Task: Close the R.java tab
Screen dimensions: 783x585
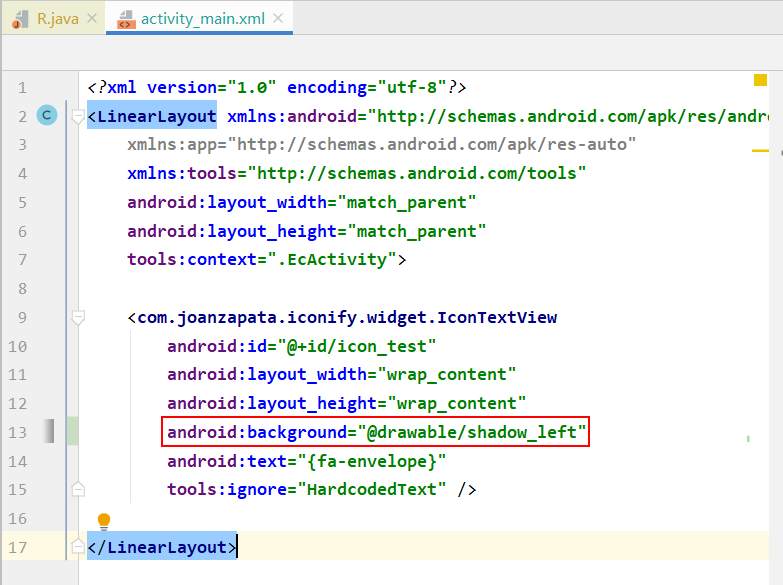Action: [92, 18]
